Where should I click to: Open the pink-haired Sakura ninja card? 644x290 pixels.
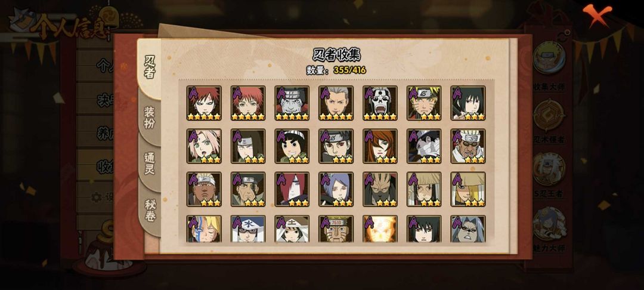(x=204, y=146)
